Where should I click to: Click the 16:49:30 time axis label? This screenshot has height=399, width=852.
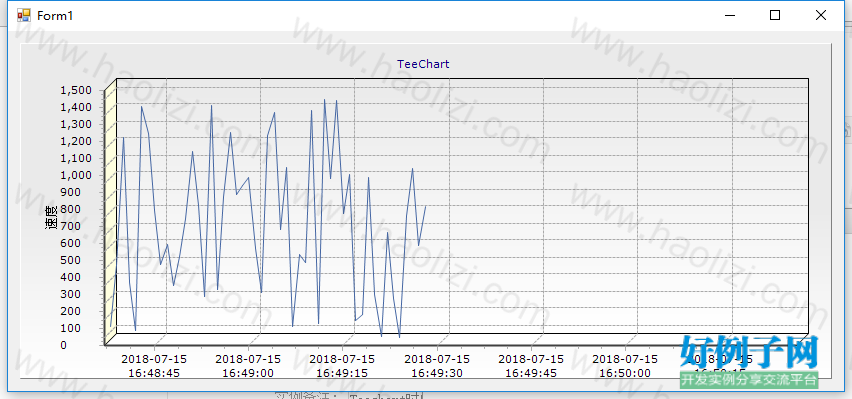(x=436, y=373)
